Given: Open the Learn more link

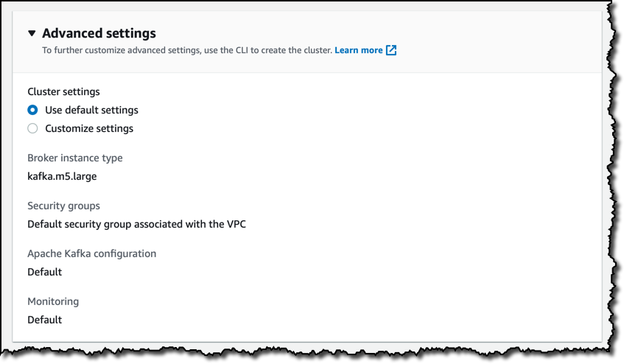Looking at the screenshot, I should pos(359,50).
